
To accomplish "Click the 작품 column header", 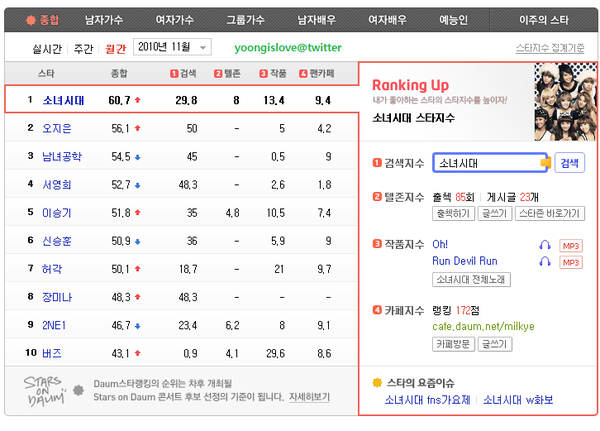I will 273,73.
